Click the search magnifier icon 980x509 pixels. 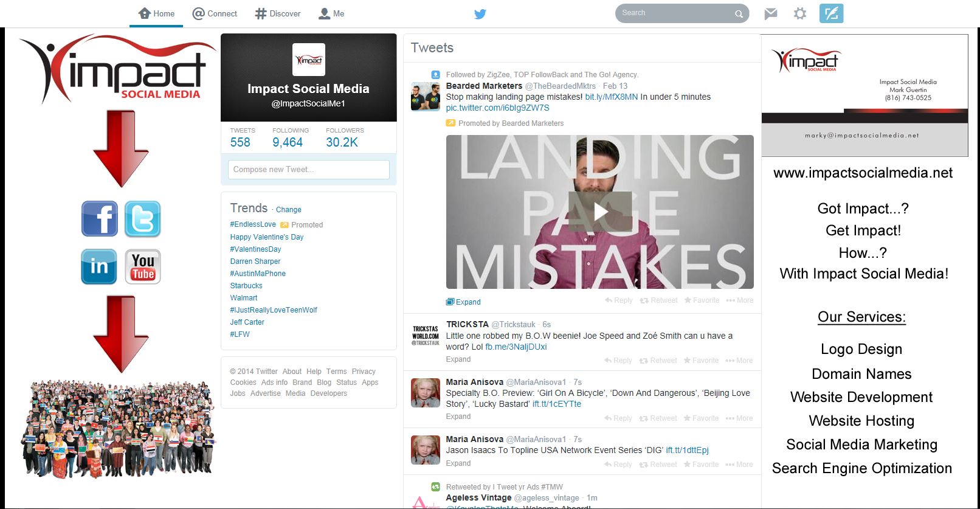coord(739,13)
